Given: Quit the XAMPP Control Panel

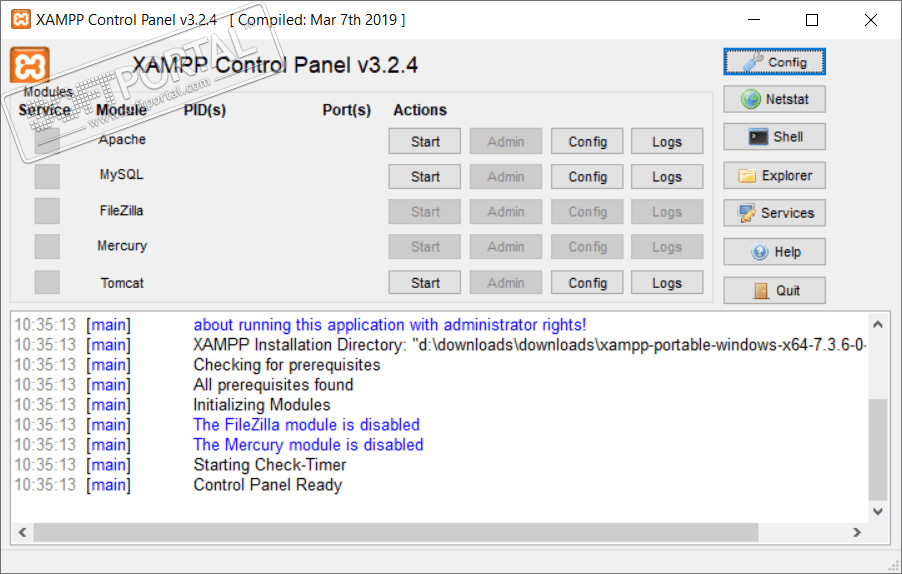Looking at the screenshot, I should point(774,290).
